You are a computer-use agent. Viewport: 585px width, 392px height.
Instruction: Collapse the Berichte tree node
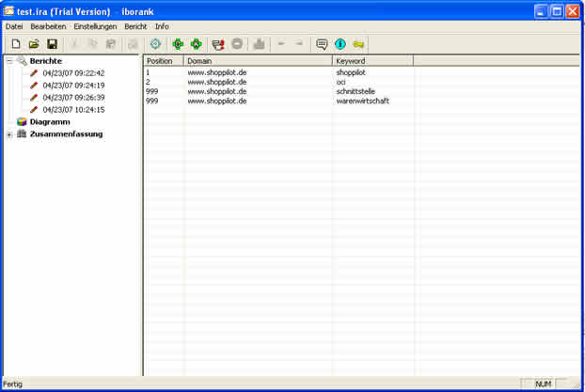pyautogui.click(x=9, y=61)
